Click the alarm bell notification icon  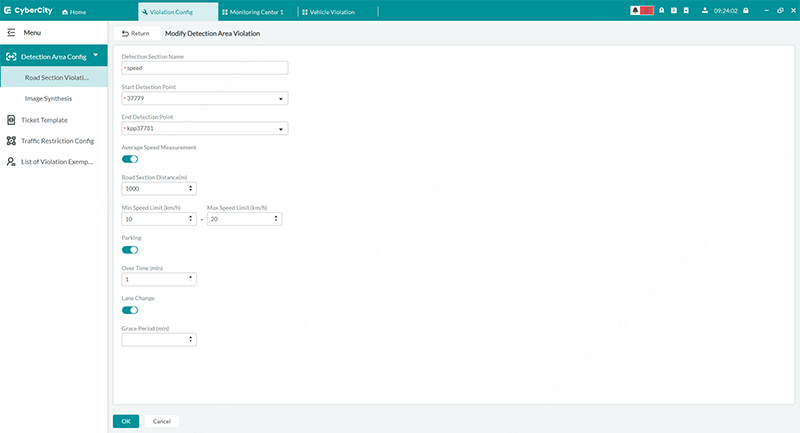(635, 10)
